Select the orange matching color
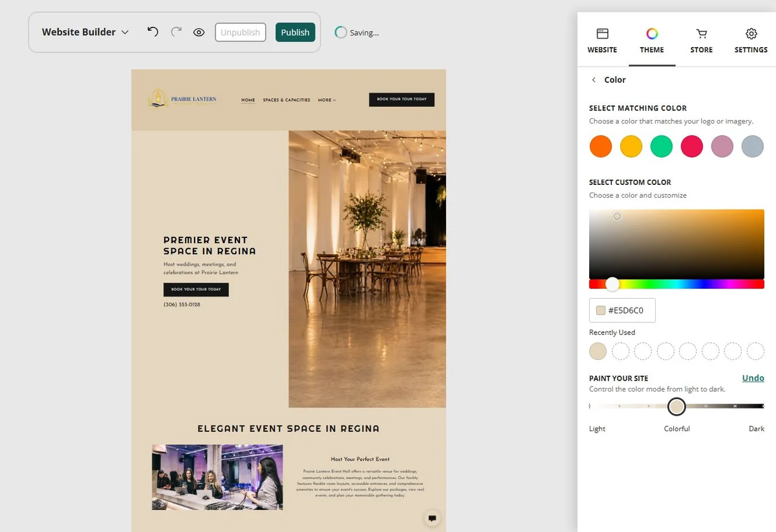Screen dimensions: 776x532 [x=601, y=146]
